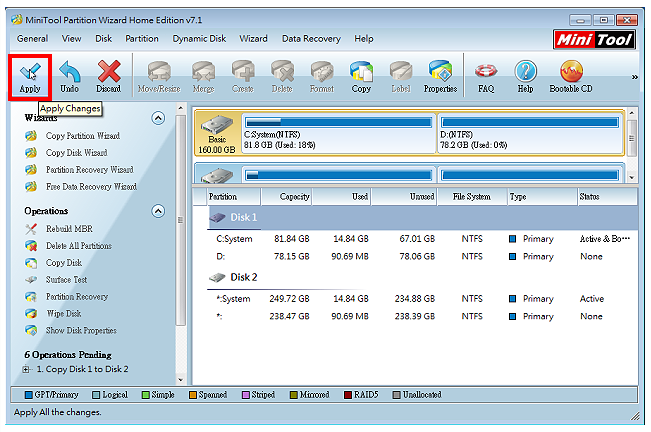Select Disk 1 header row
651x432 pixels.
coord(423,217)
